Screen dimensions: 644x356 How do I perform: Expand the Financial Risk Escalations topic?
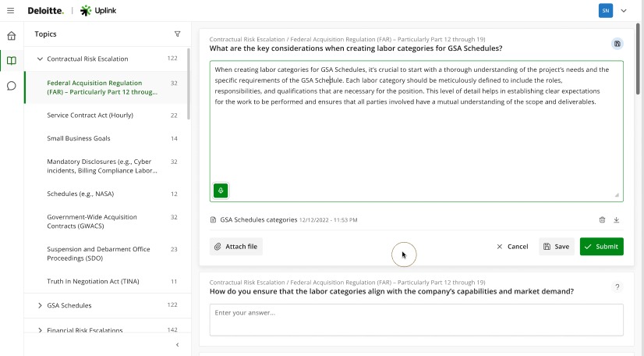click(x=40, y=330)
